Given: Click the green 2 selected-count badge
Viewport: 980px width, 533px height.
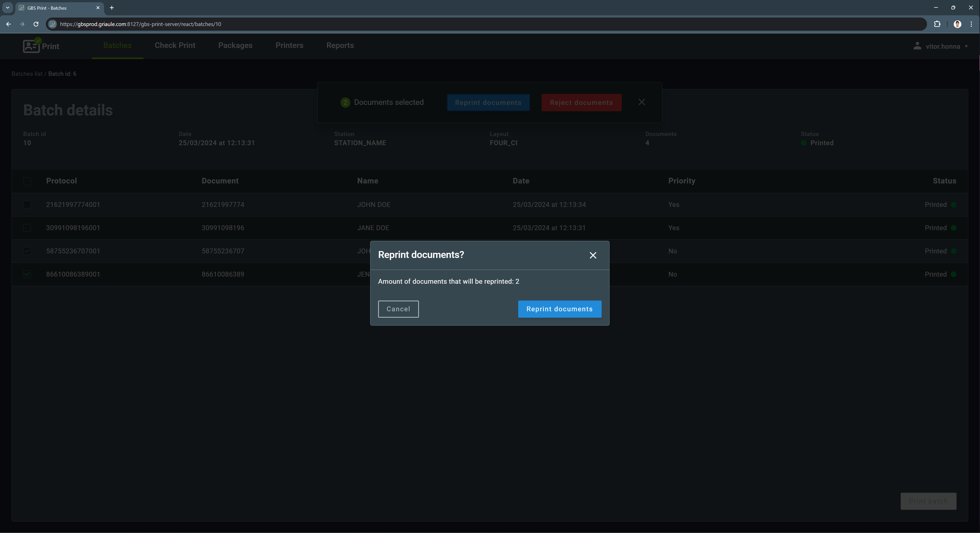Looking at the screenshot, I should point(345,102).
